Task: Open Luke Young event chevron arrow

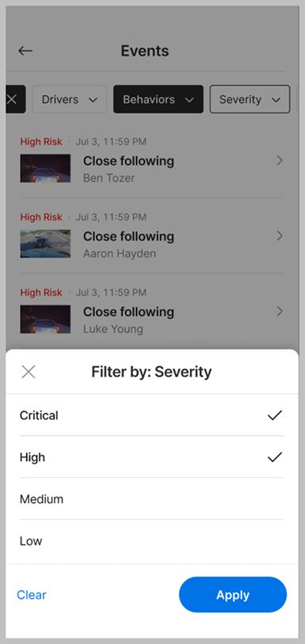Action: tap(280, 312)
